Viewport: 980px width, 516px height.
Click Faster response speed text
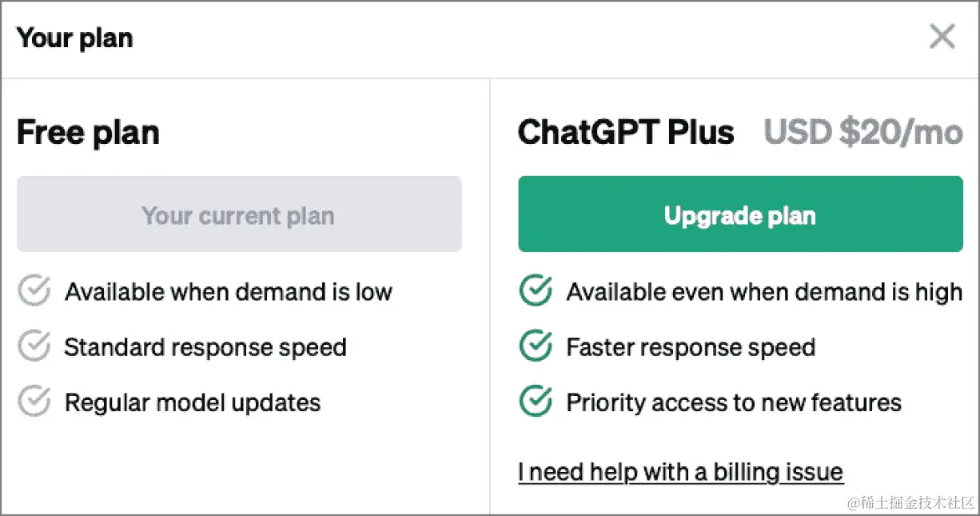(691, 347)
